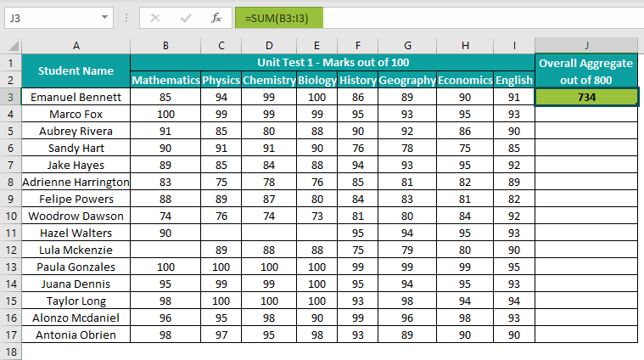
Task: Click the Cancel X icon in formula bar
Action: [x=154, y=17]
